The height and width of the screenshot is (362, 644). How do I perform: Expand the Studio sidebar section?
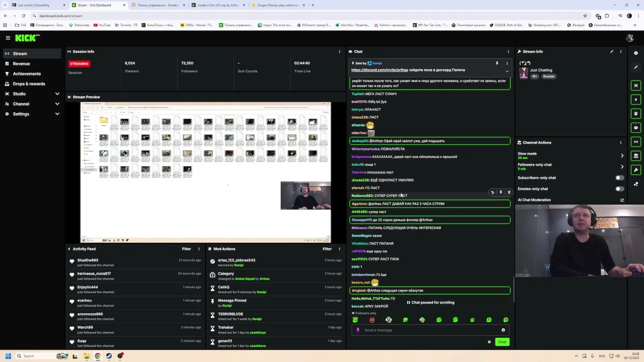point(57,94)
